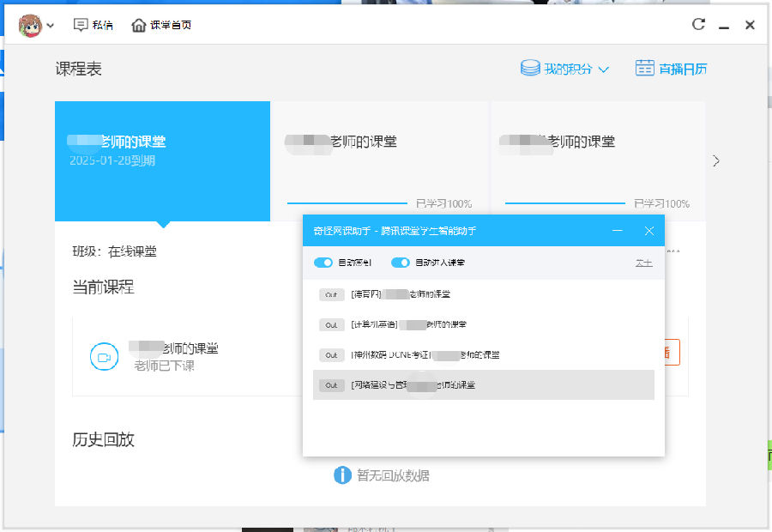The height and width of the screenshot is (532, 772).
Task: Click the camera icon of current course
Action: [105, 357]
